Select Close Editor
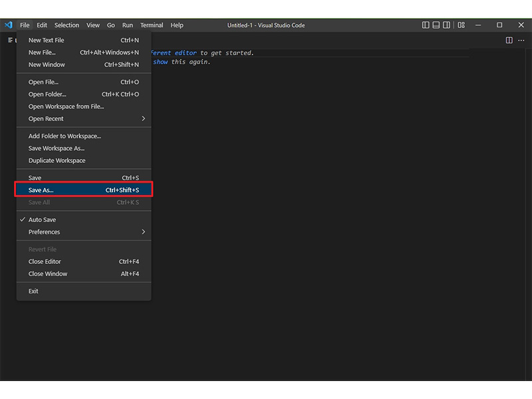This screenshot has width=532, height=399. point(84,261)
